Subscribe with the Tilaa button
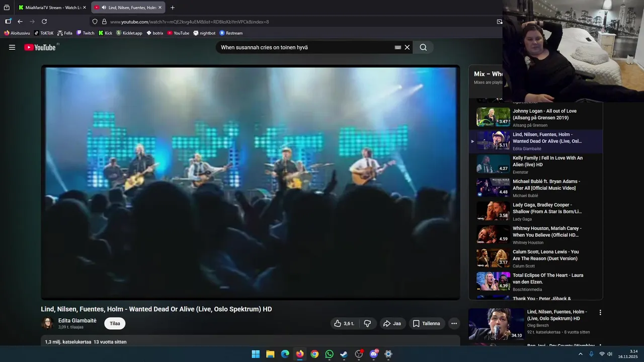Image resolution: width=644 pixels, height=362 pixels. pos(115,324)
